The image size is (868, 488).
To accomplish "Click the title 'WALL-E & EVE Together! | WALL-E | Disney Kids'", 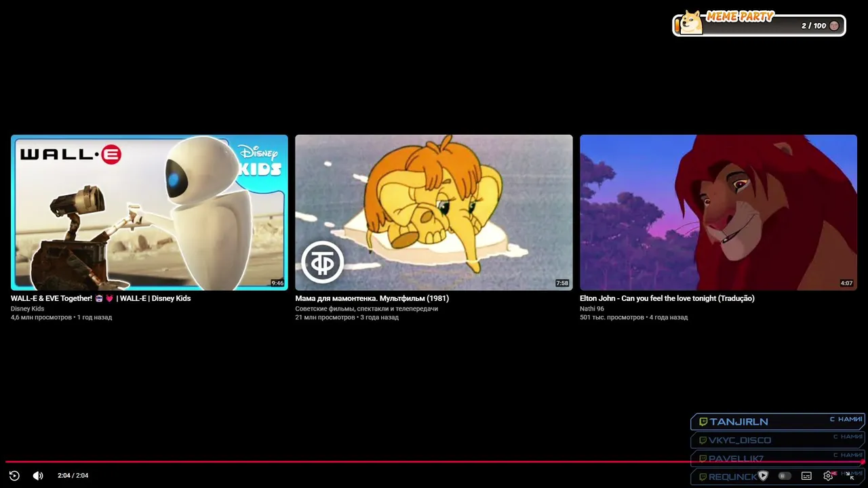I will [100, 298].
